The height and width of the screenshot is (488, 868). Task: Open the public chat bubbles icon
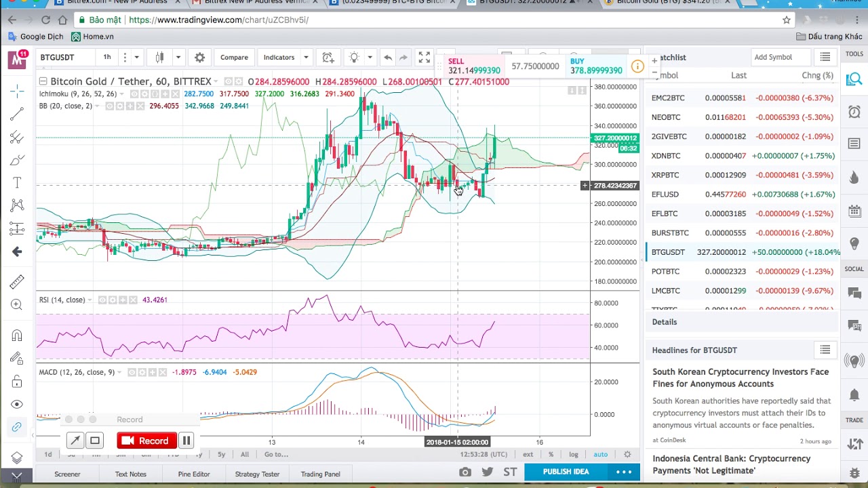pos(854,293)
